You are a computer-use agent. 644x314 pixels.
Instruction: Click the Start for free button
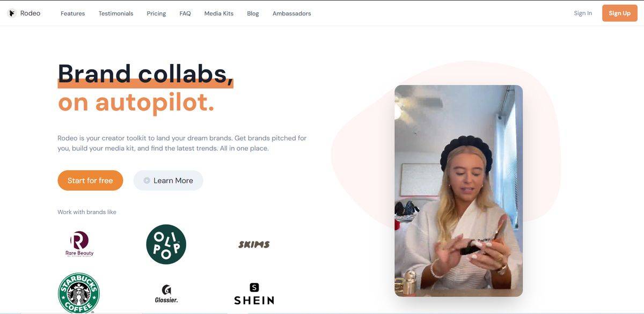coord(90,180)
